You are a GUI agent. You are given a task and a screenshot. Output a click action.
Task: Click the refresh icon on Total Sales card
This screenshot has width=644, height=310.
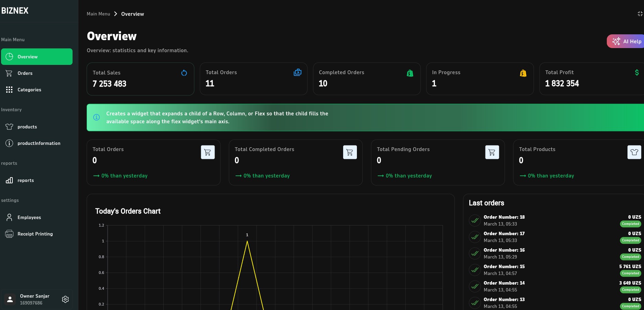click(184, 73)
